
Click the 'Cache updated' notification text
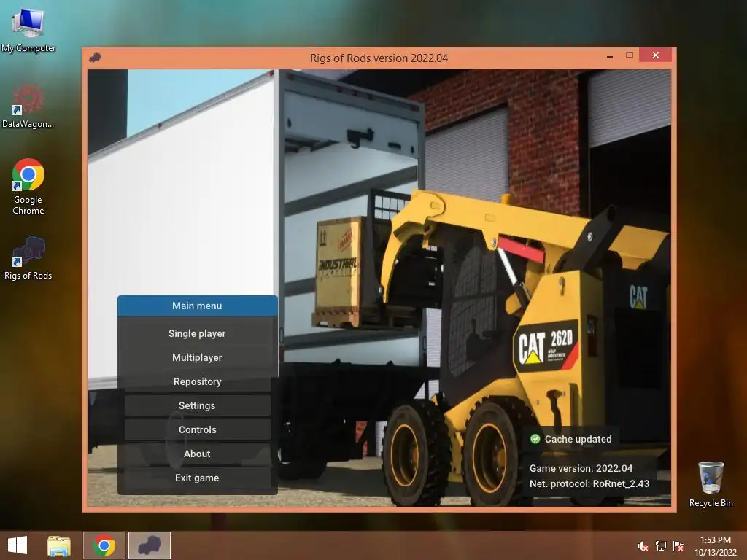578,439
